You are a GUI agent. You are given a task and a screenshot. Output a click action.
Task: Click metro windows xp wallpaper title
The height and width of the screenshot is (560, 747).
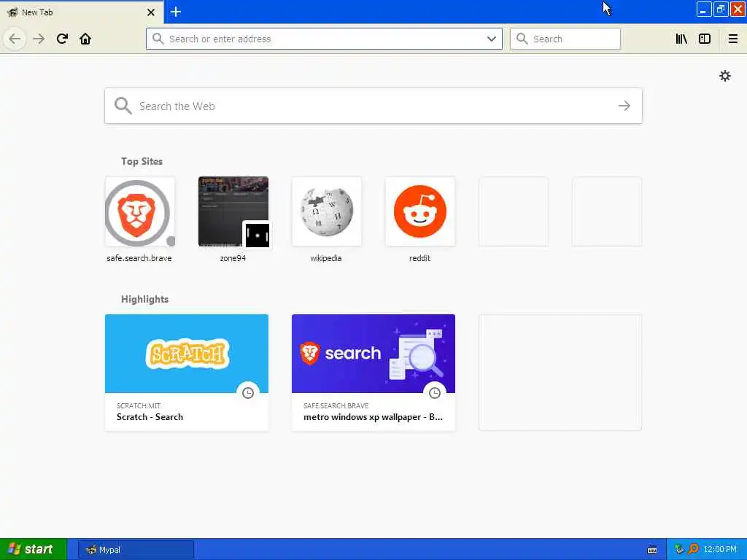click(373, 416)
